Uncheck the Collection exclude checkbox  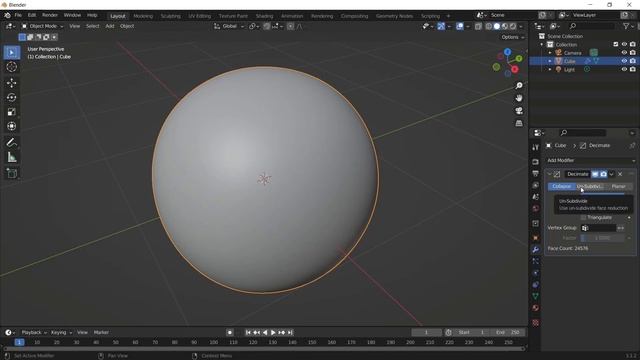click(616, 44)
